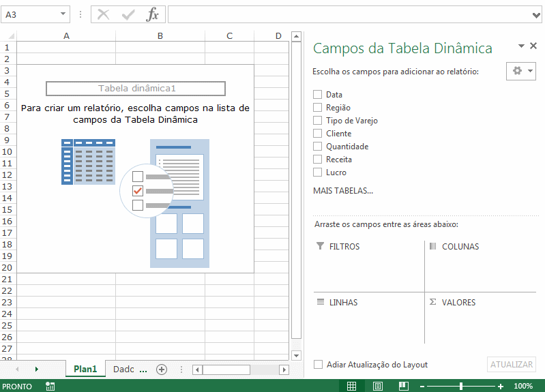Select row 23 header

click(7, 302)
